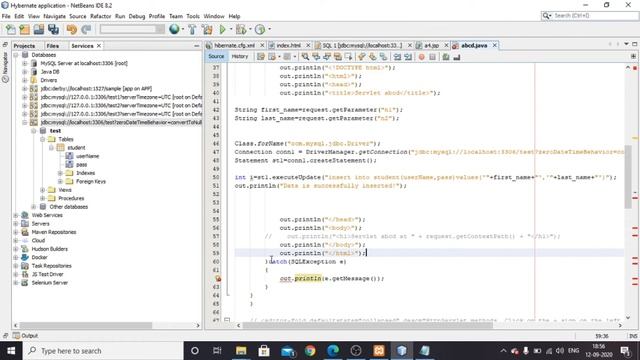Open the File menu
This screenshot has height=360, width=640.
coord(6,16)
